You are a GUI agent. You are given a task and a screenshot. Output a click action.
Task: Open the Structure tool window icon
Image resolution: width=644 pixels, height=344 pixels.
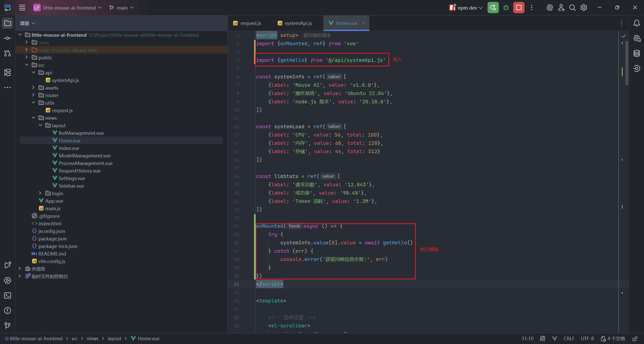click(x=8, y=72)
